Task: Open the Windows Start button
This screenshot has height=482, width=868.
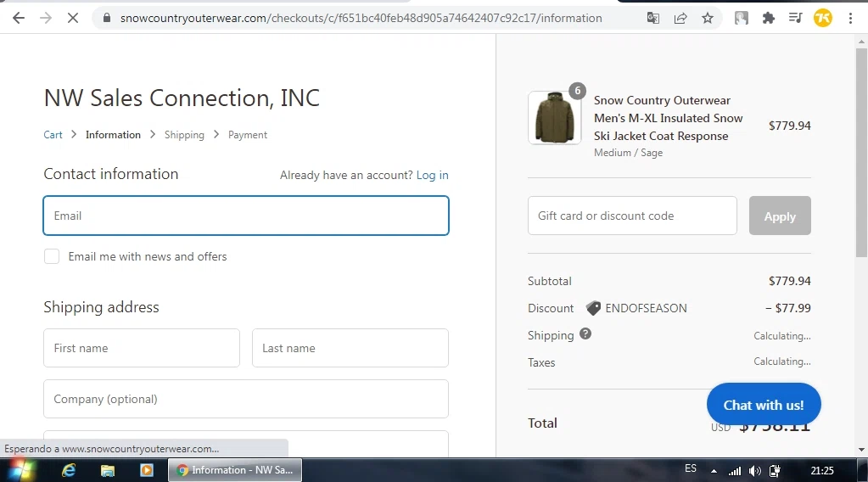Action: [x=20, y=470]
